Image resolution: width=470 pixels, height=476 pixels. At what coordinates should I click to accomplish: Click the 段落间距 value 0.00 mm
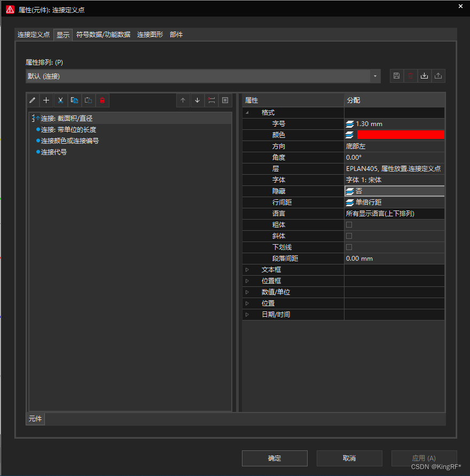(395, 259)
